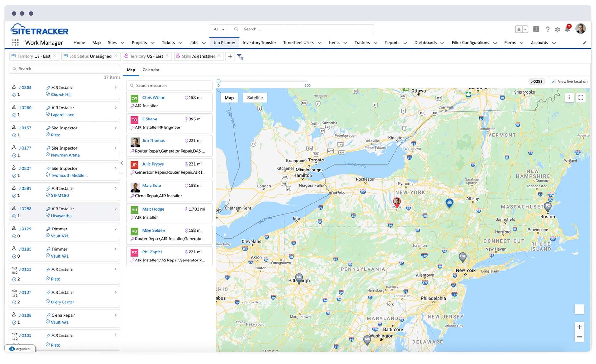The height and width of the screenshot is (364, 596).
Task: Zoom in on the map
Action: click(x=579, y=327)
